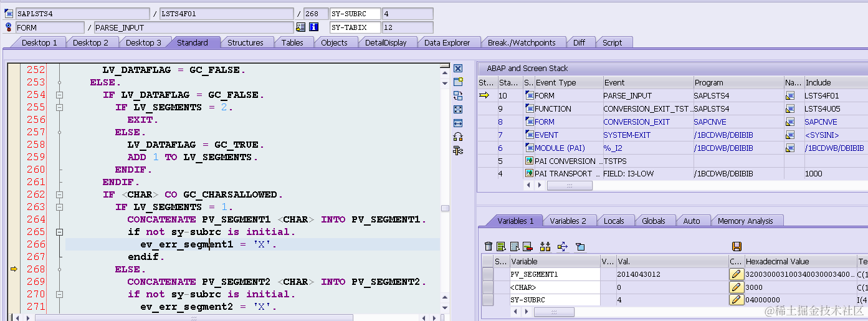
Task: Collapse the IF block at line 254
Action: [59, 95]
